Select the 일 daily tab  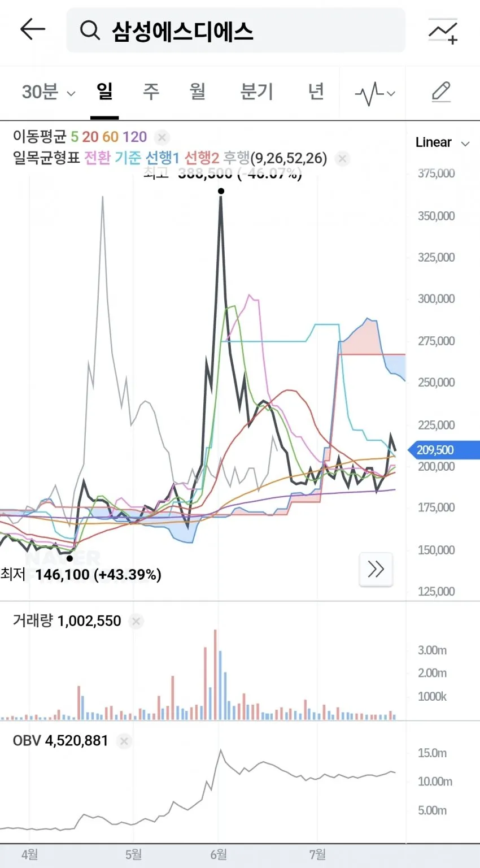pos(104,91)
